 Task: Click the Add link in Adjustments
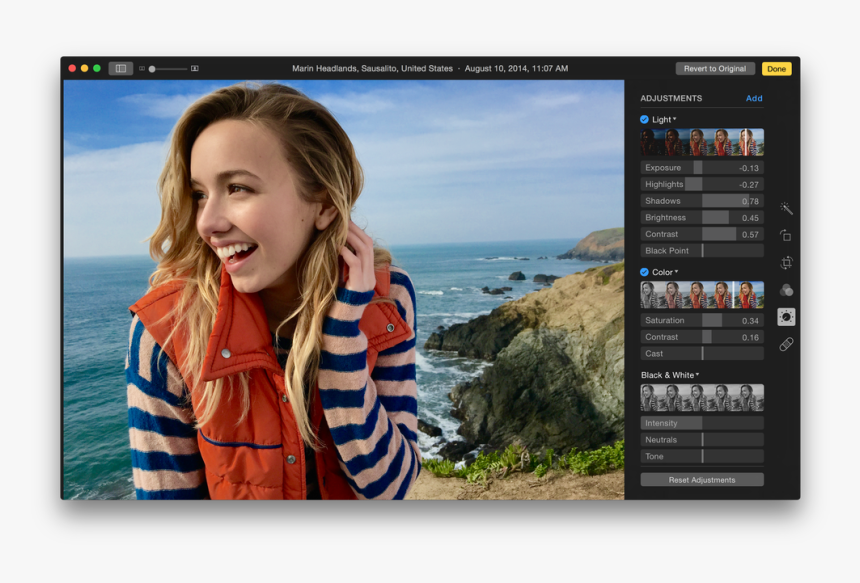(754, 98)
